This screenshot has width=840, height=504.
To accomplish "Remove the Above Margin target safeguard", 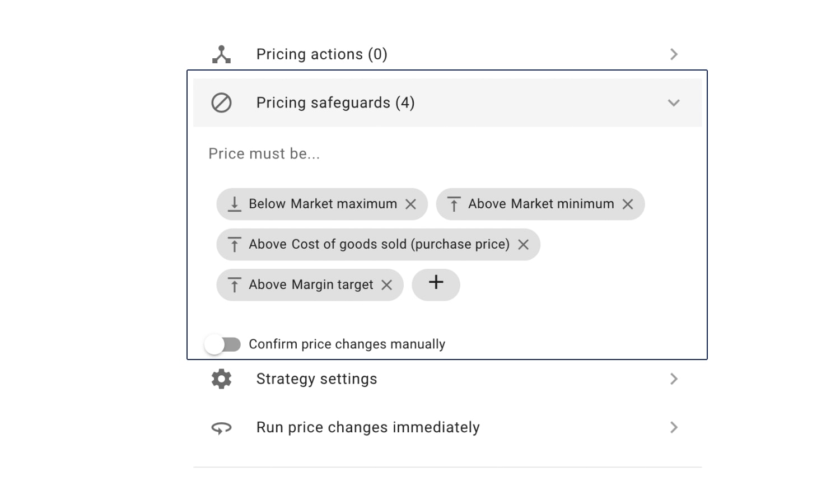I will (x=386, y=285).
